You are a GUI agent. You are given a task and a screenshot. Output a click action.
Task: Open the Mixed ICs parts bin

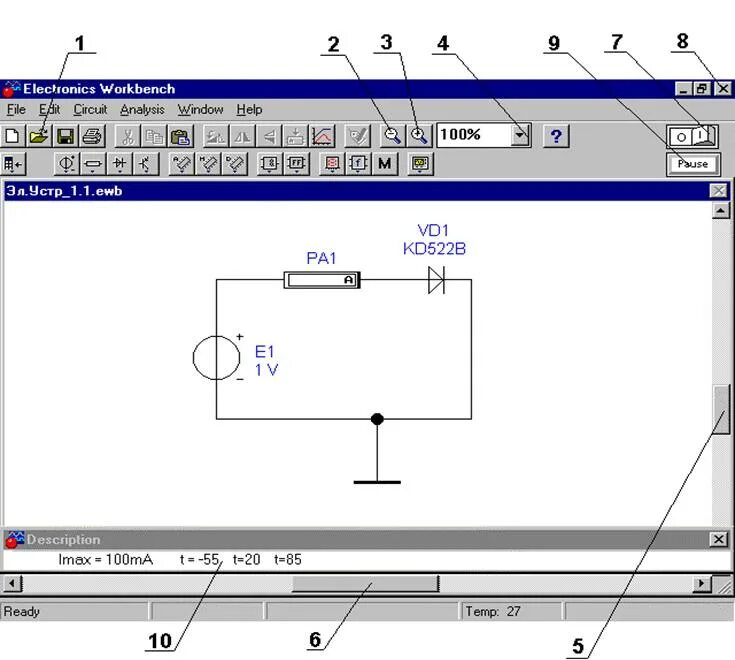[208, 164]
